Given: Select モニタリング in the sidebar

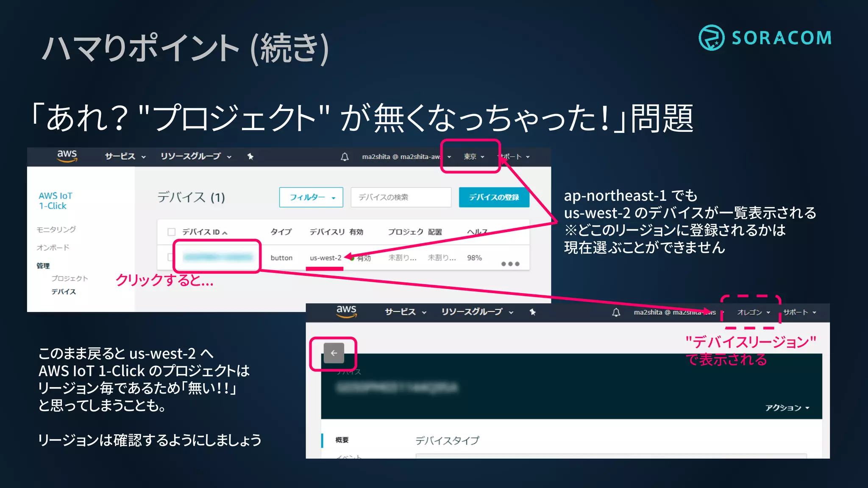Looking at the screenshot, I should [x=56, y=229].
